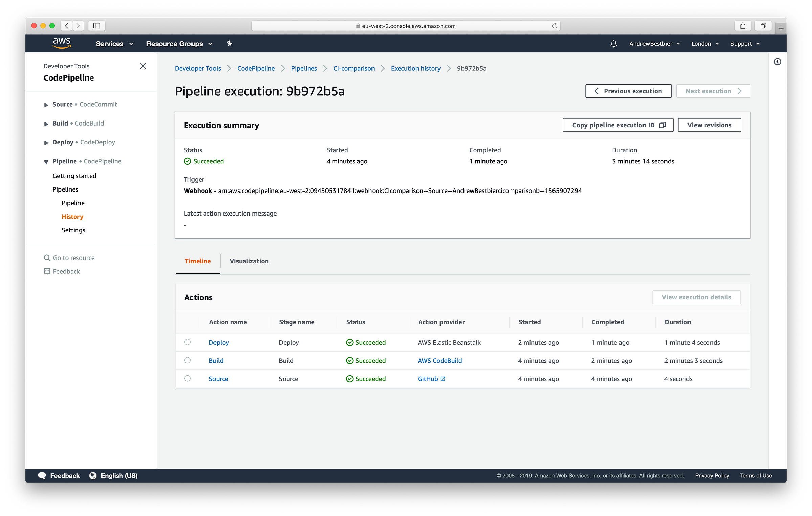Click the Action name column header
Viewport: 812px width, 516px height.
pos(228,322)
